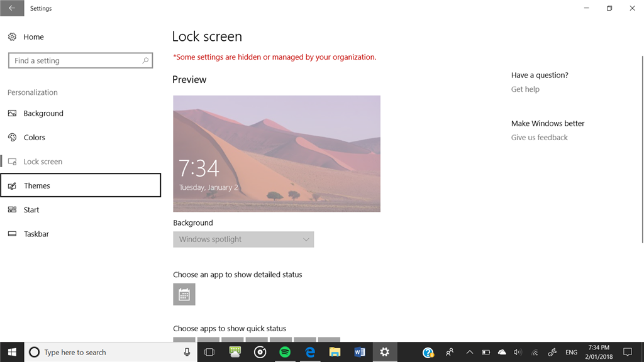This screenshot has width=644, height=362.
Task: Click the search magnifier in Find a setting
Action: tap(145, 60)
